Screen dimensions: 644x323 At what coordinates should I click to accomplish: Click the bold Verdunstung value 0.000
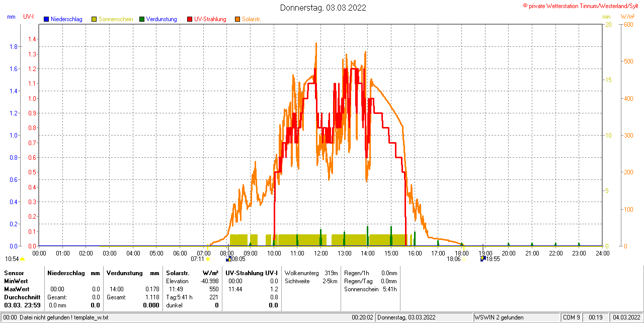(151, 305)
